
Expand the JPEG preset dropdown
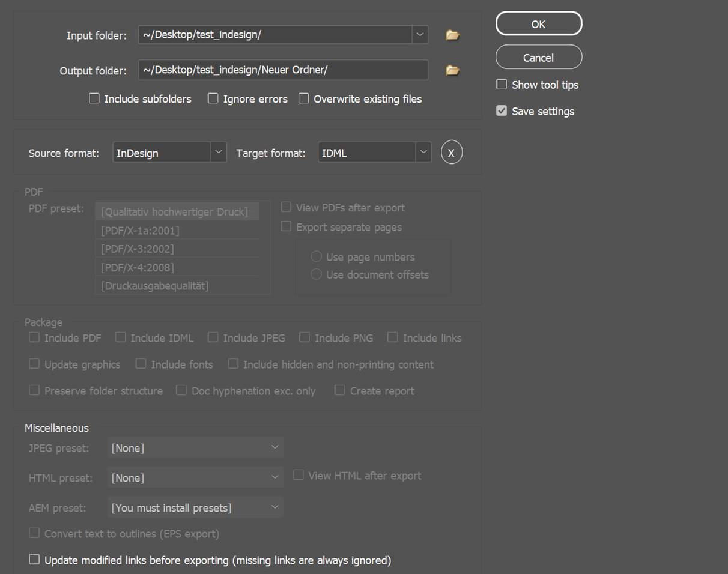pos(275,447)
